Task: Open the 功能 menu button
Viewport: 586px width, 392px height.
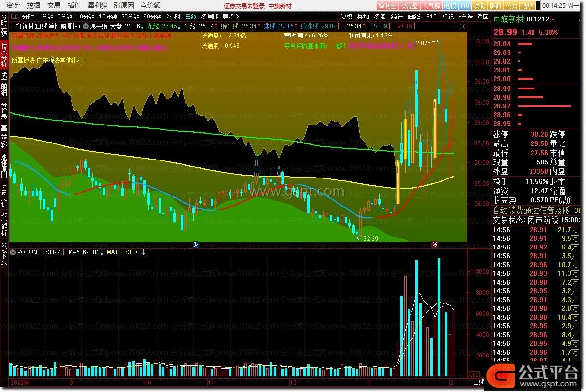Action: click(479, 6)
